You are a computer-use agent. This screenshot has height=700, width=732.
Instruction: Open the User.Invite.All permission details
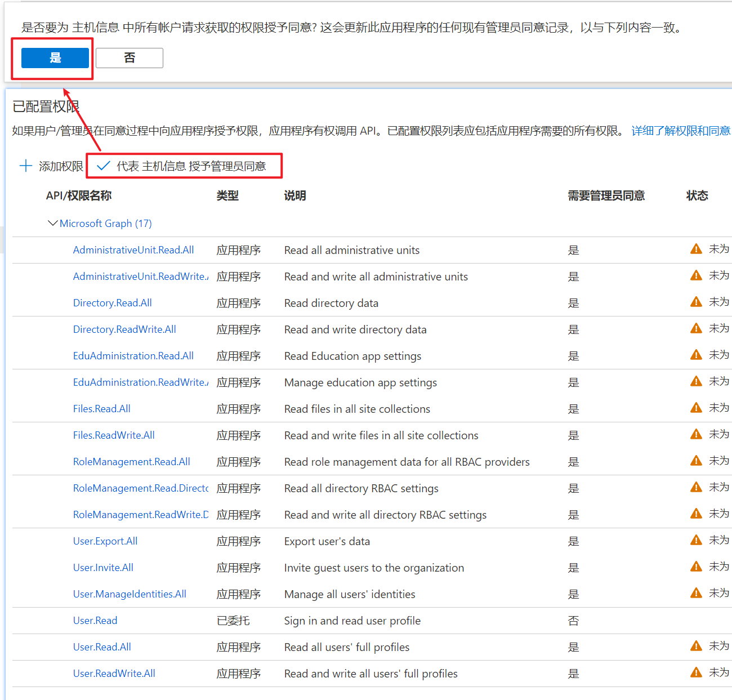[103, 567]
